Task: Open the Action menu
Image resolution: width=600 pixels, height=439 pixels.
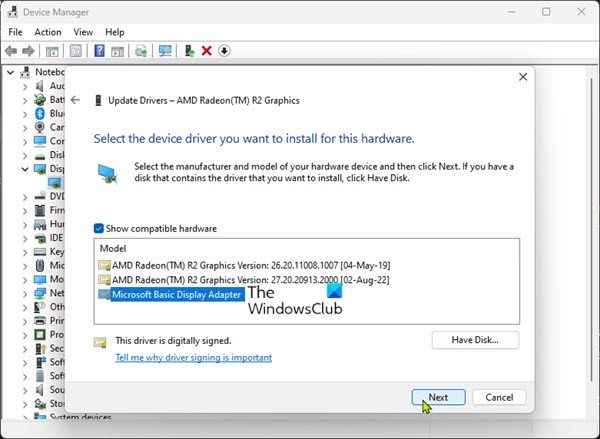Action: 48,32
